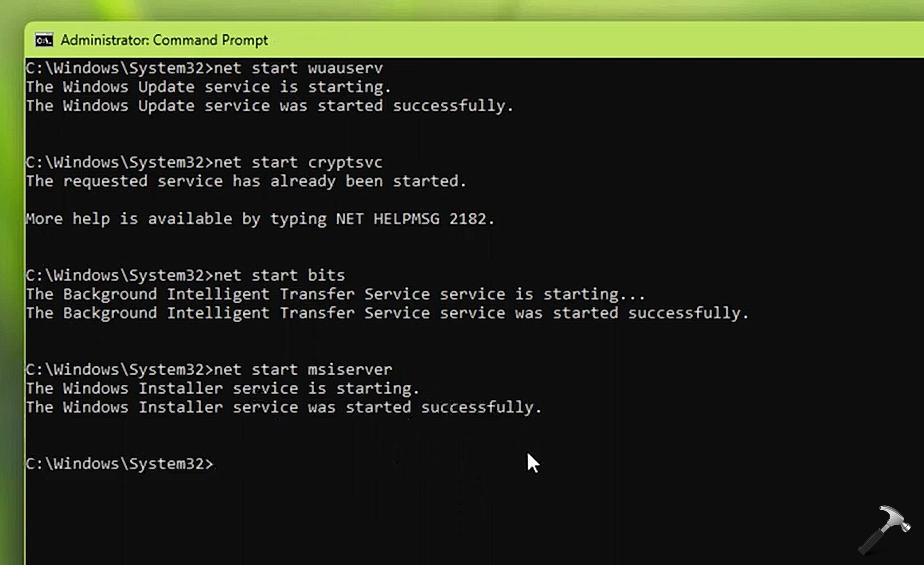Click 'The Windows Installer service is starting' line
The height and width of the screenshot is (565, 924).
coord(223,388)
